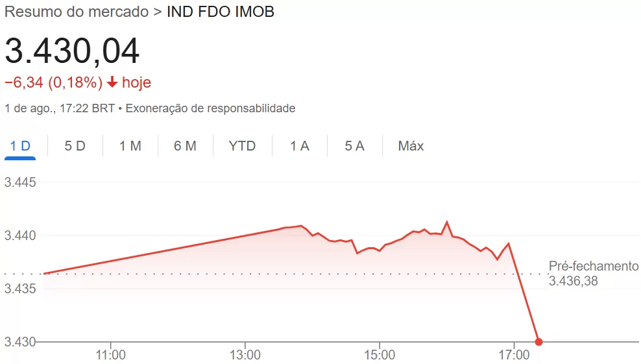The height and width of the screenshot is (364, 641).
Task: Click the 13:00 time axis label
Action: [x=245, y=355]
